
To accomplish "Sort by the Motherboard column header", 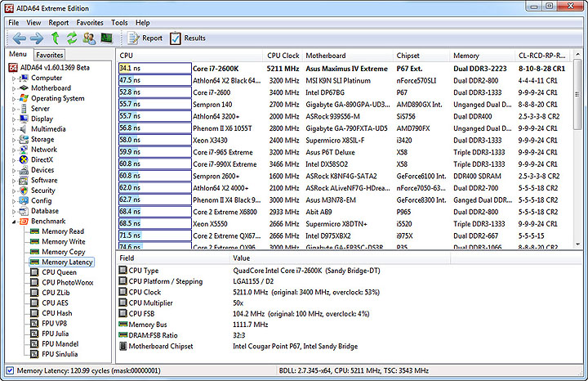I will (x=348, y=56).
